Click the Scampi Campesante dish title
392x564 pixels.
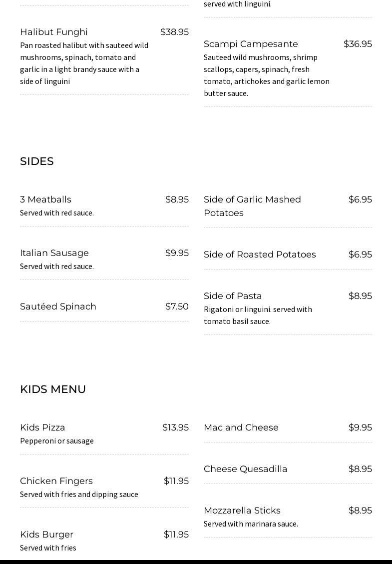coord(251,44)
